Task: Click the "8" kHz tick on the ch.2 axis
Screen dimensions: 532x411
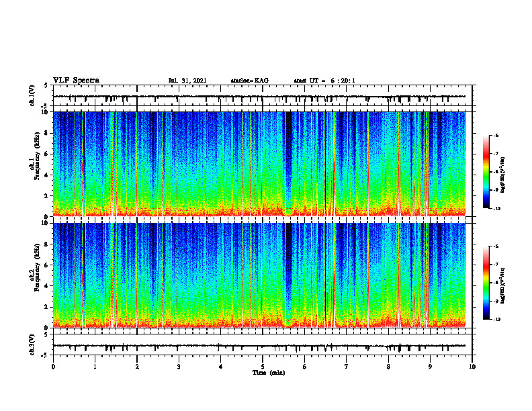Action: coord(47,244)
